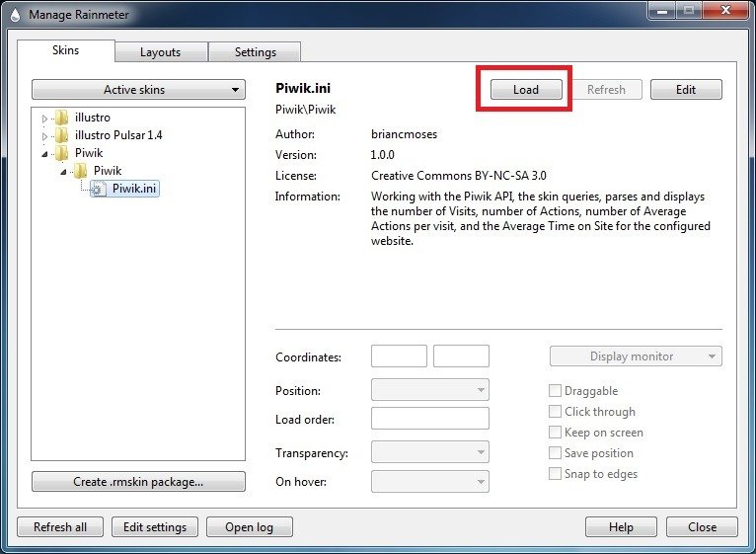Open the Display monitor dropdown

click(636, 356)
